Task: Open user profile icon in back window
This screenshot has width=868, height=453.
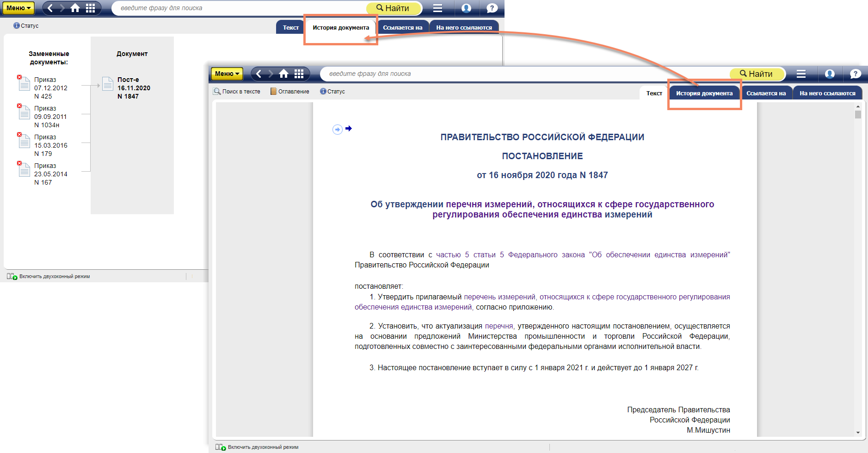Action: pyautogui.click(x=467, y=8)
